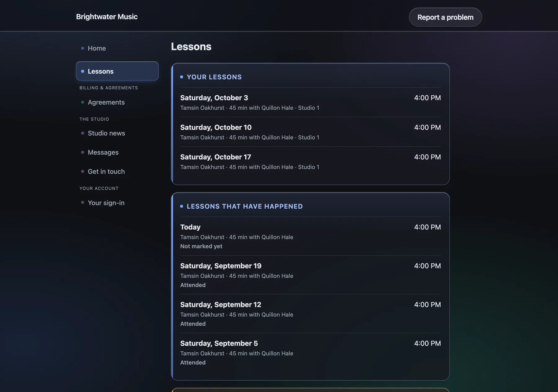
Task: Open Your sign-in settings
Action: click(x=117, y=203)
